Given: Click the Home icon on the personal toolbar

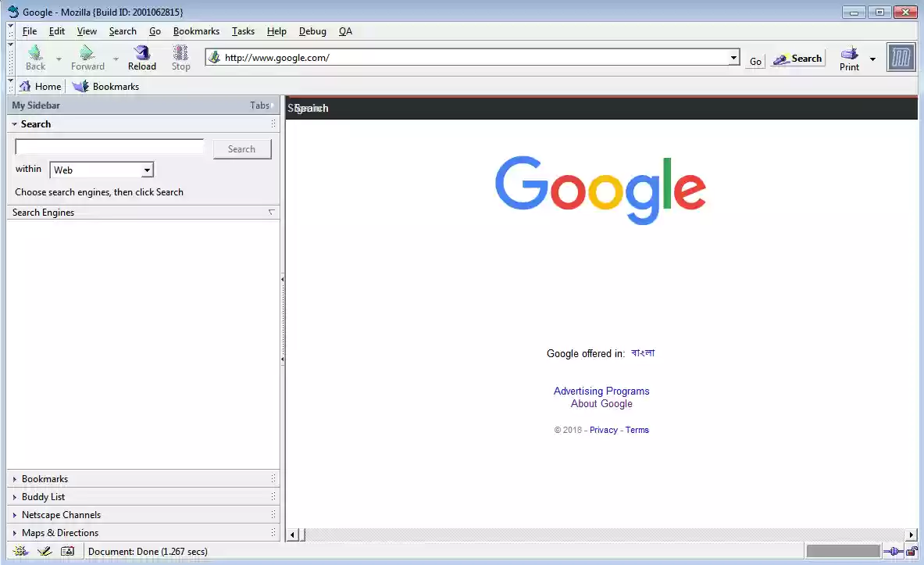Looking at the screenshot, I should point(26,86).
